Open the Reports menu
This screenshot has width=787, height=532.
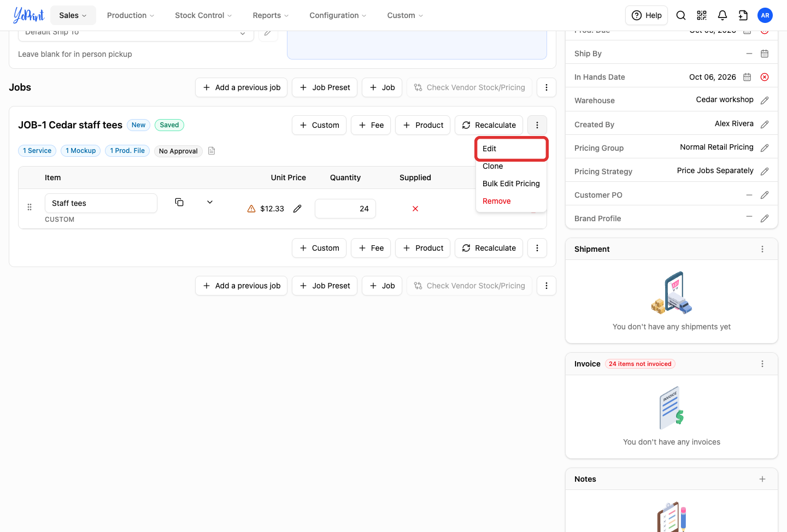271,15
